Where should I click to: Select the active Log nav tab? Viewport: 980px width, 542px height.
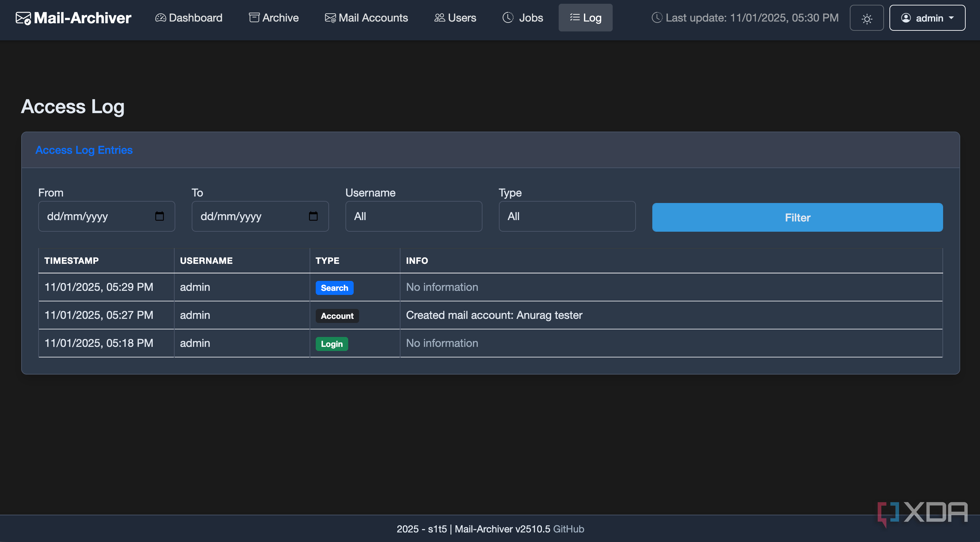pos(585,17)
